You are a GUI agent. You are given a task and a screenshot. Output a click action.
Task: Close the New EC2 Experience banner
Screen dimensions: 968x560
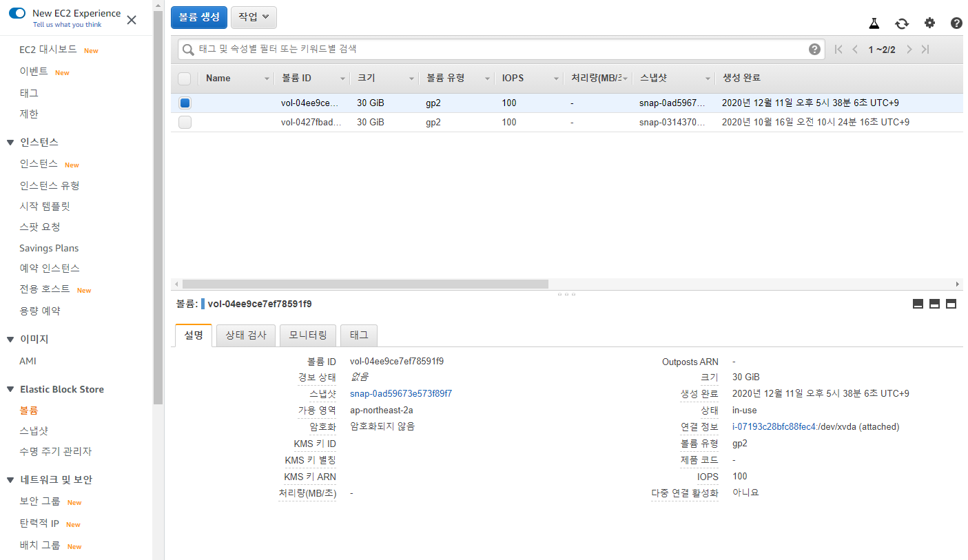tap(132, 19)
